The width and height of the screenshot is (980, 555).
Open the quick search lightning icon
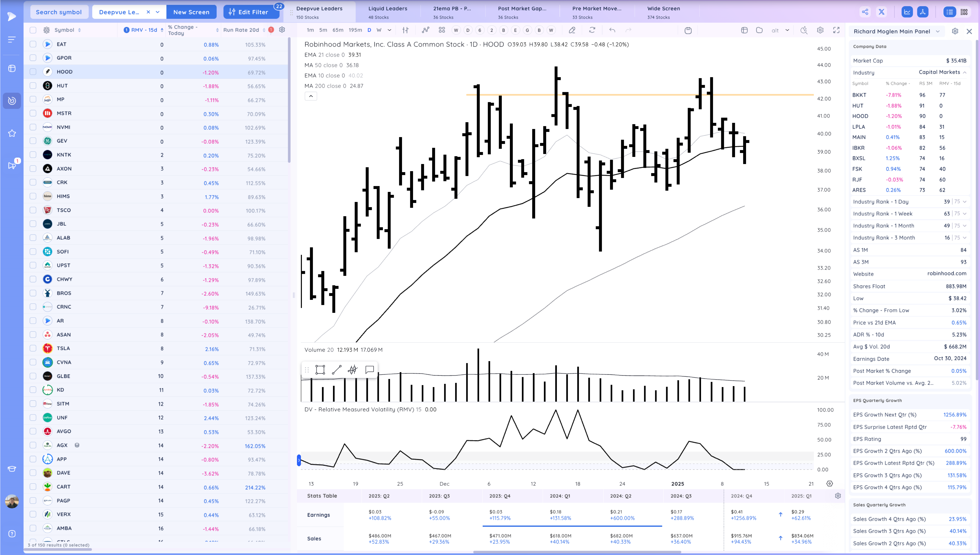pyautogui.click(x=804, y=30)
